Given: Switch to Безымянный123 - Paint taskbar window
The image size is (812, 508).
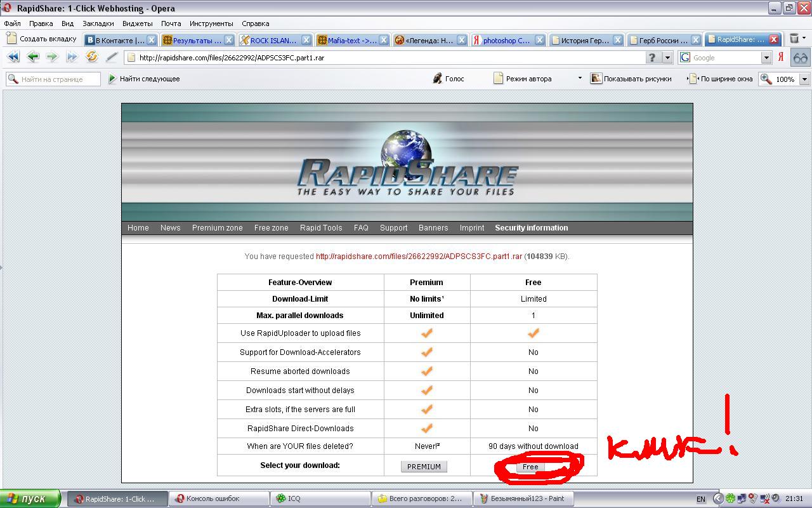Looking at the screenshot, I should pyautogui.click(x=524, y=498).
